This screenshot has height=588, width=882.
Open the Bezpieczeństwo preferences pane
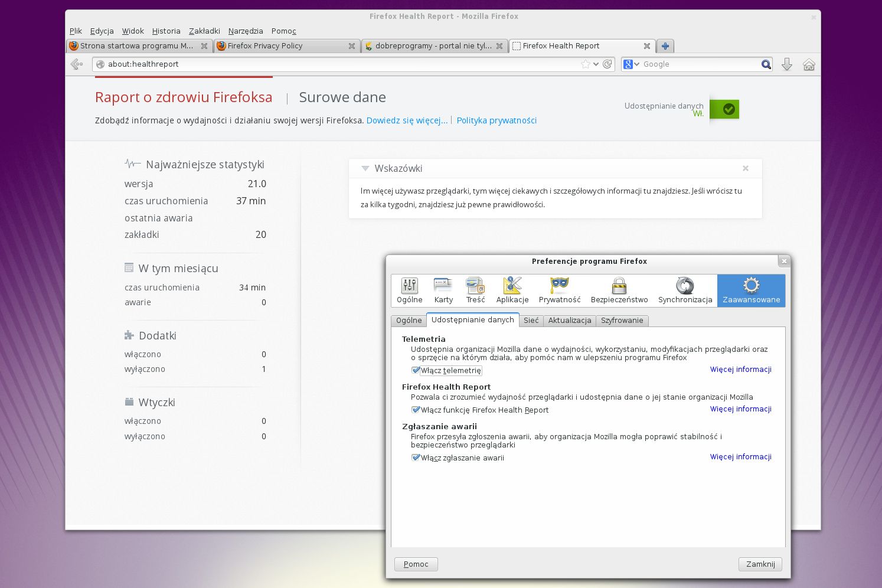pos(619,290)
